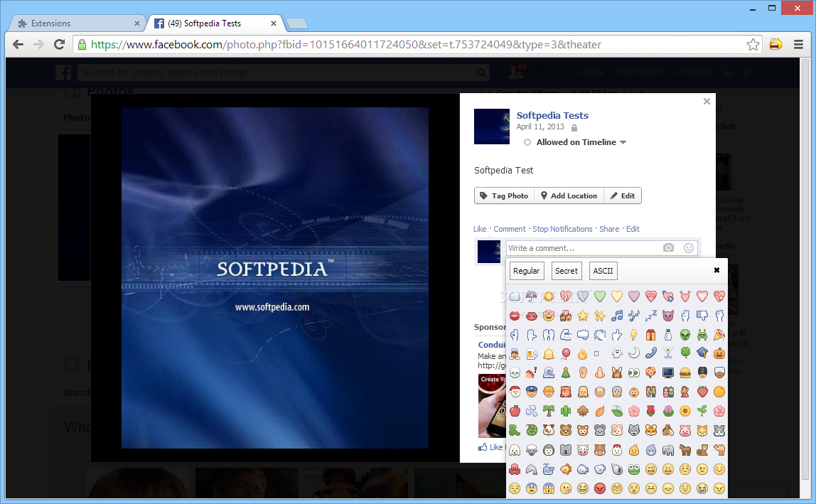The height and width of the screenshot is (504, 816).
Task: Choose the graduation cap emoji
Action: 702,354
